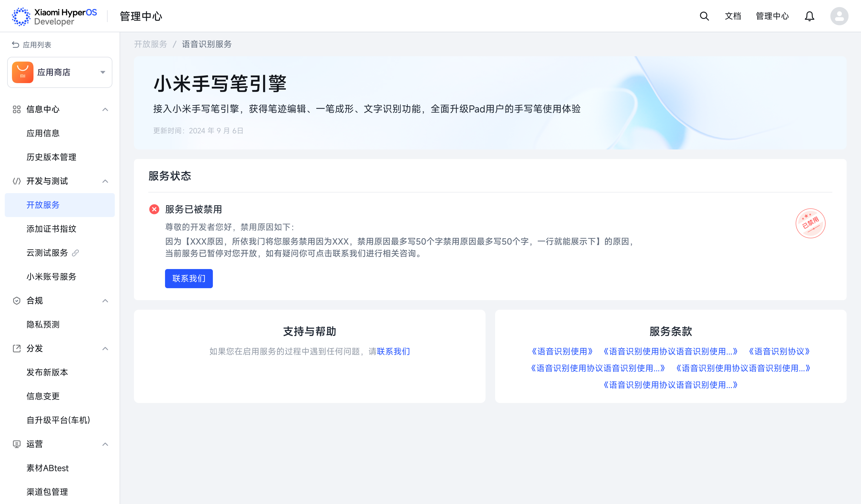The width and height of the screenshot is (861, 504).
Task: Click the 更新时间: 2024 年 9 月 6日 text
Action: coord(198,131)
